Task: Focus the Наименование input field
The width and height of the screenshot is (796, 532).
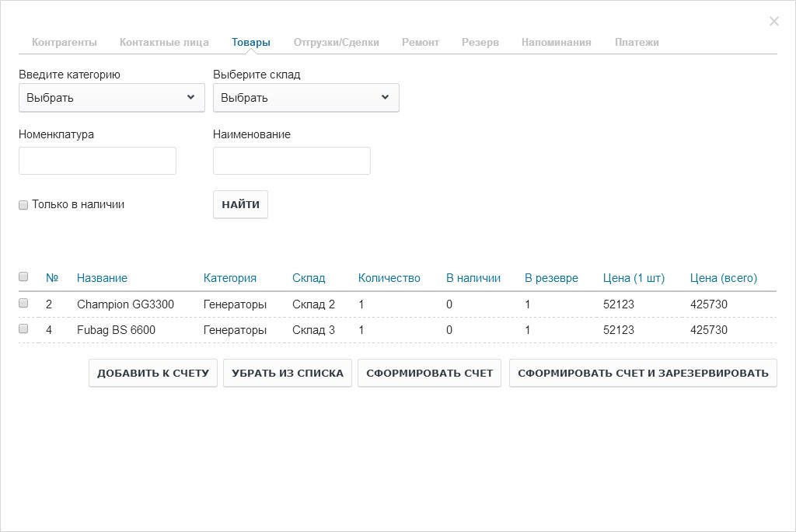Action: [292, 161]
